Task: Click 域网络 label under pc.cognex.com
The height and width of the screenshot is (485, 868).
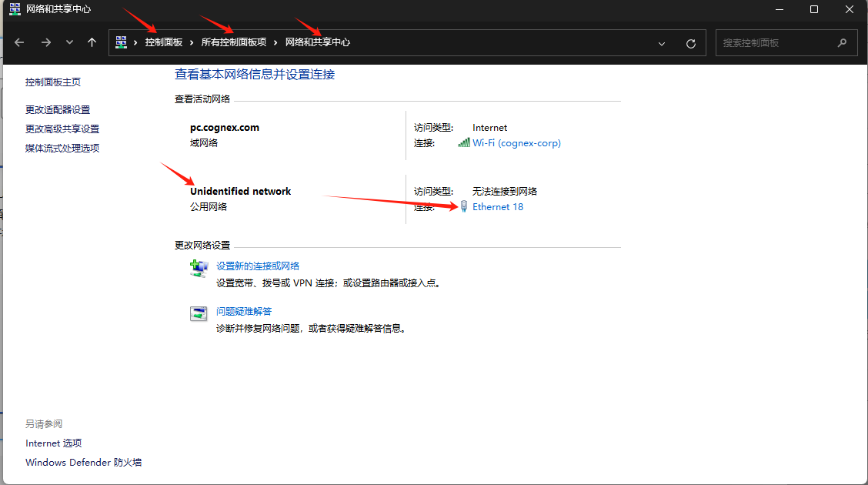Action: tap(204, 143)
